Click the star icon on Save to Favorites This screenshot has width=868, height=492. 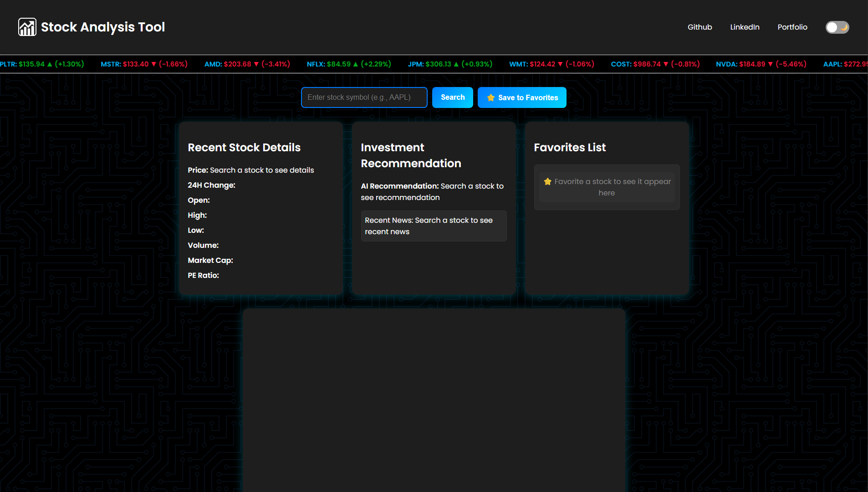(490, 97)
